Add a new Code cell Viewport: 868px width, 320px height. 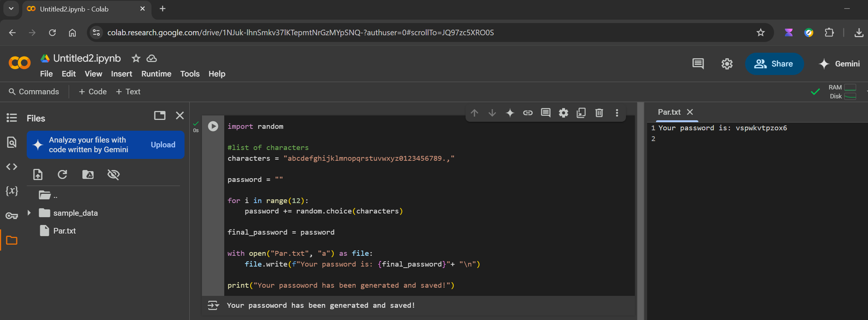click(x=93, y=92)
